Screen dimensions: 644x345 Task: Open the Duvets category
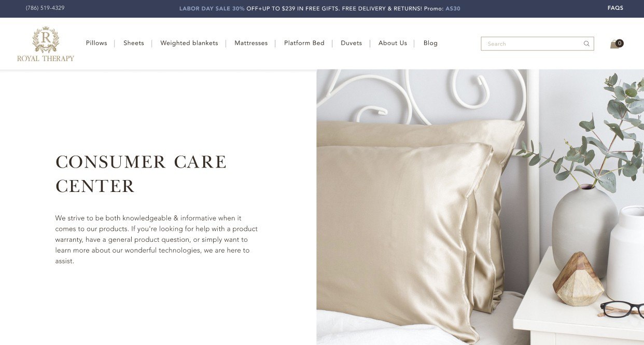click(351, 43)
